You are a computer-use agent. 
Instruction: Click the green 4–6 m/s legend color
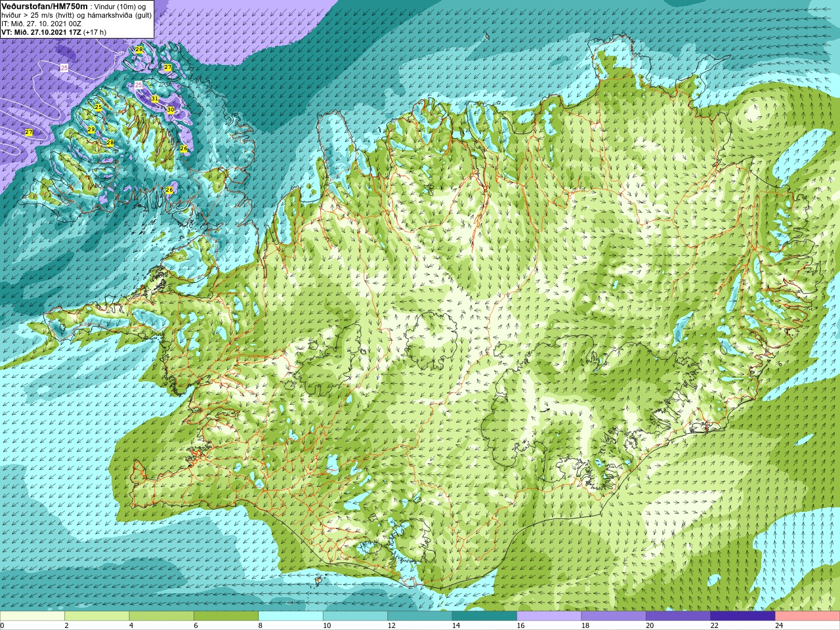coord(161,616)
